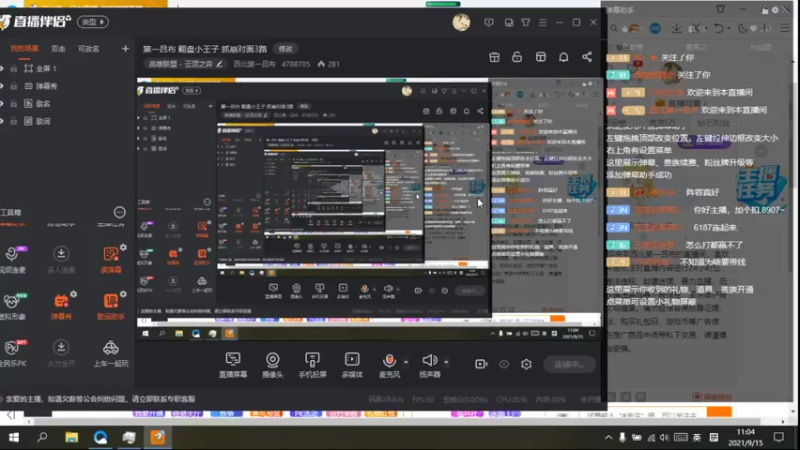This screenshot has height=450, width=800.
Task: Download the 火力全开 tool
Action: pyautogui.click(x=61, y=354)
